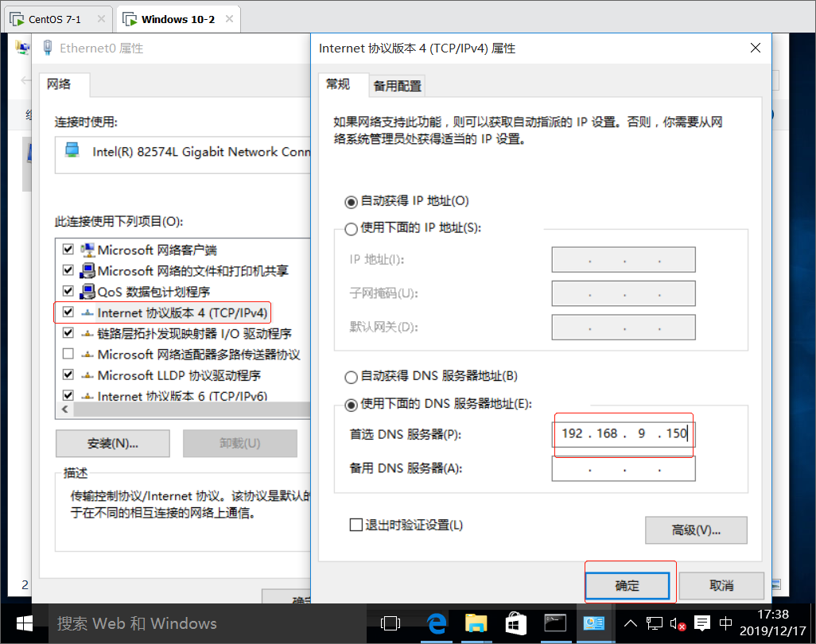Click the muted volume tray icon

(x=678, y=623)
